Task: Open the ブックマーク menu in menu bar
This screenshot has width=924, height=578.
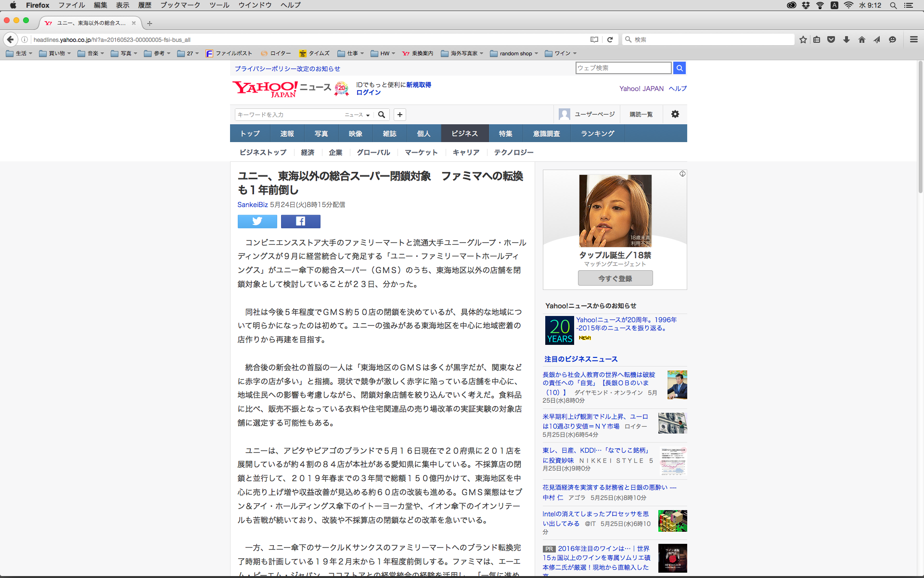Action: pyautogui.click(x=180, y=5)
